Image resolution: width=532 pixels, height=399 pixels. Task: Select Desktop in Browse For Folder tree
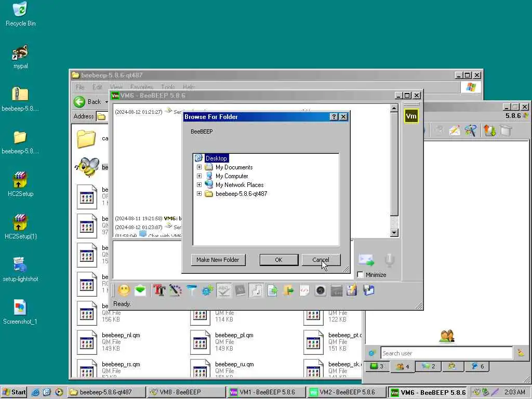point(216,158)
